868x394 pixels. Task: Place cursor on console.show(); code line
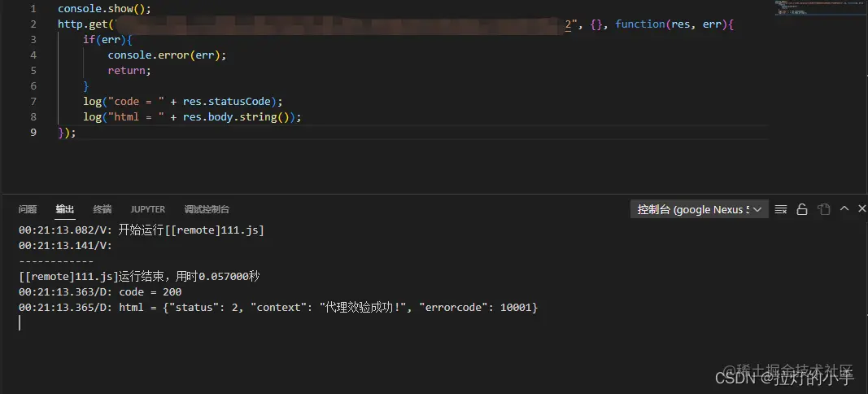[105, 9]
